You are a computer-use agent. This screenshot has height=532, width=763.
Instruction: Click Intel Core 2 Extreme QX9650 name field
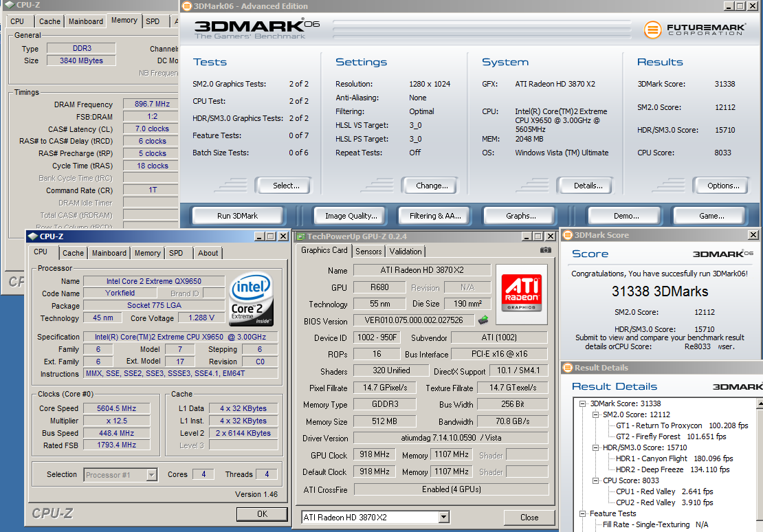tap(154, 281)
